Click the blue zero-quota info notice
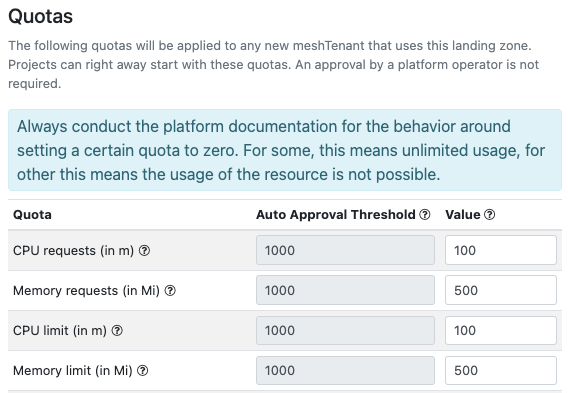Image resolution: width=568 pixels, height=393 pixels. tap(285, 150)
